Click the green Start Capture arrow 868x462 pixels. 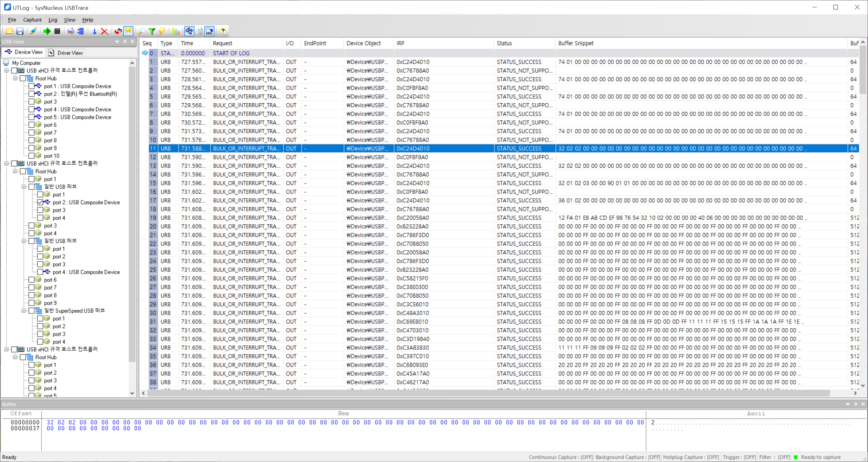pos(47,31)
